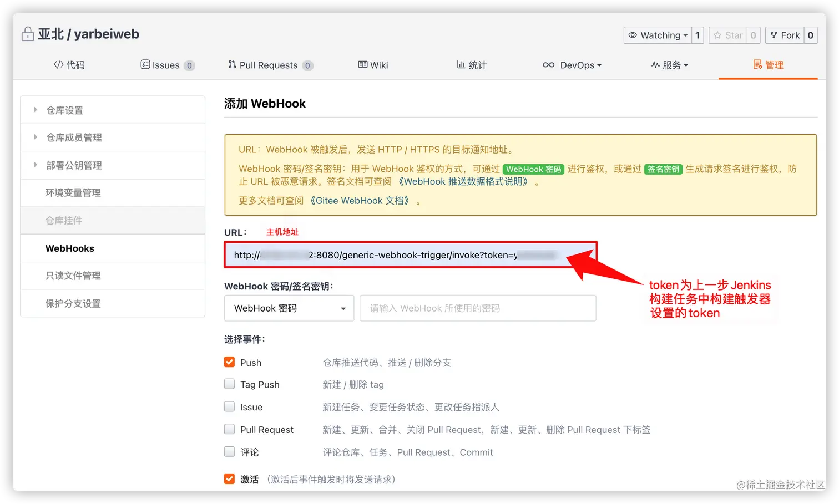
Task: Click the green WebHook 密码 badge
Action: (x=533, y=169)
